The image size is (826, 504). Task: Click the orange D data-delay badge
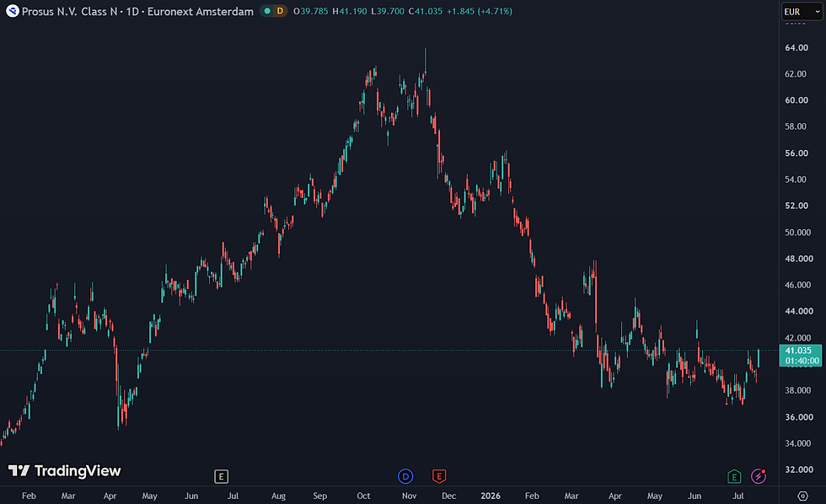pos(280,11)
